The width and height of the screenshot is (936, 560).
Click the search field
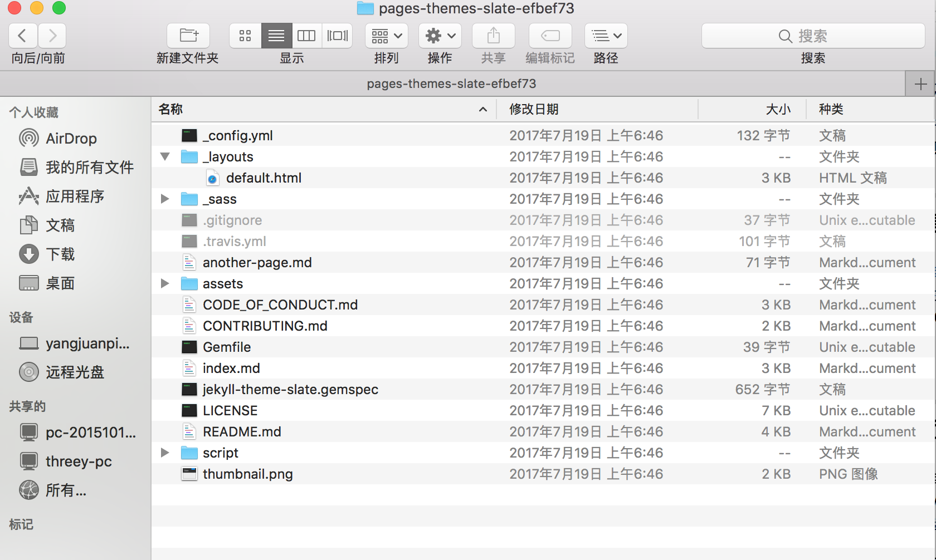(x=813, y=36)
